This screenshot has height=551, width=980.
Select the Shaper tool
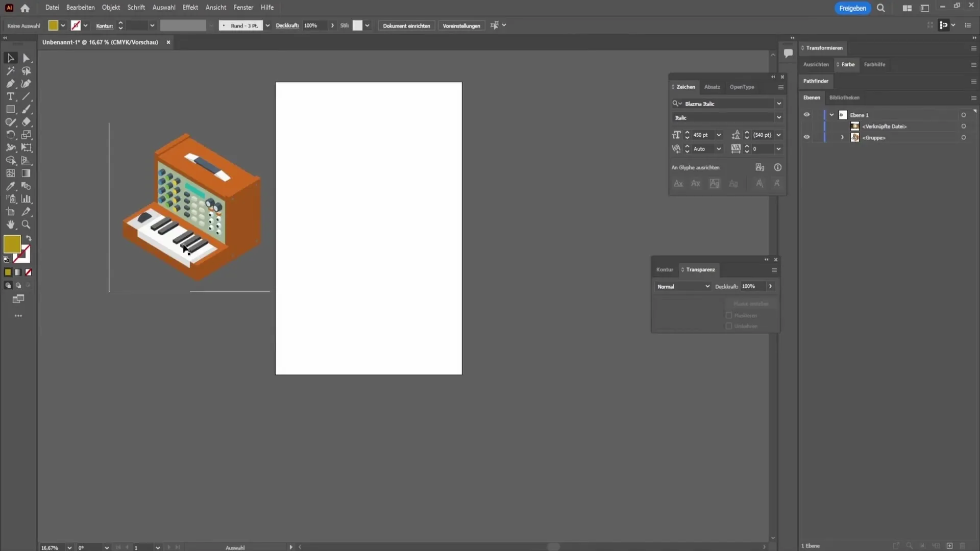click(11, 122)
